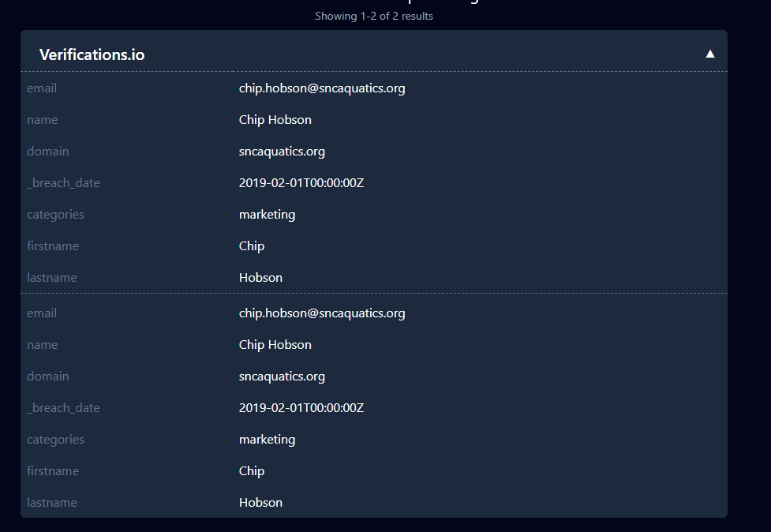Viewport: 771px width, 532px height.
Task: Click the first record's name value Chip Hobson
Action: point(275,120)
